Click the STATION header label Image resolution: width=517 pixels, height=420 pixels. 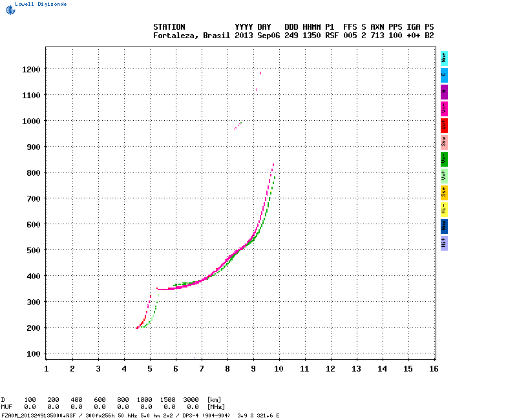tap(169, 27)
